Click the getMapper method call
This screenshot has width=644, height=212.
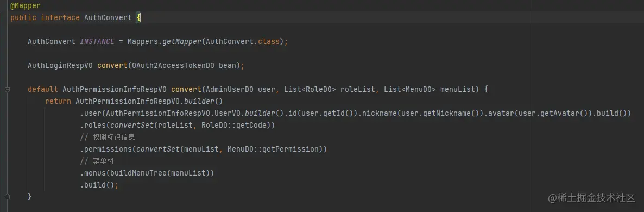182,41
